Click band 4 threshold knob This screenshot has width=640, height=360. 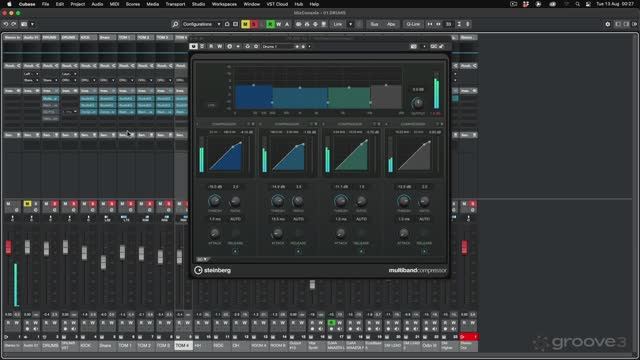pos(404,201)
